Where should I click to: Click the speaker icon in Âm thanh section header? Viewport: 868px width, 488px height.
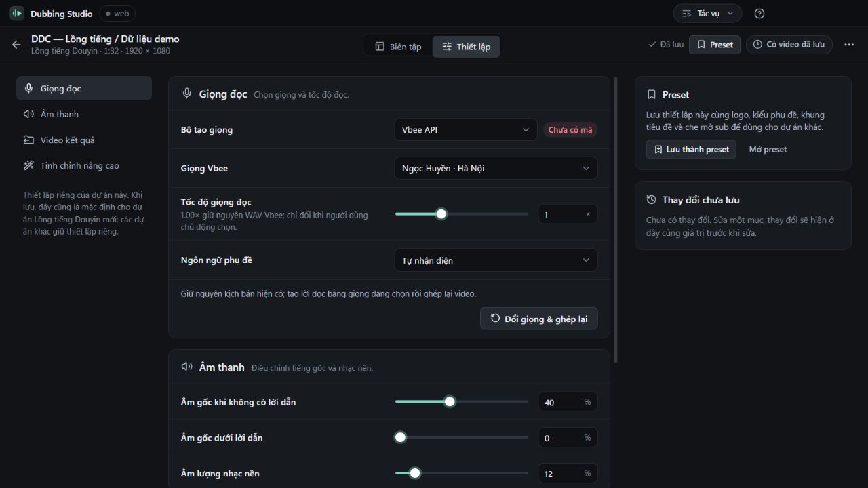click(187, 367)
